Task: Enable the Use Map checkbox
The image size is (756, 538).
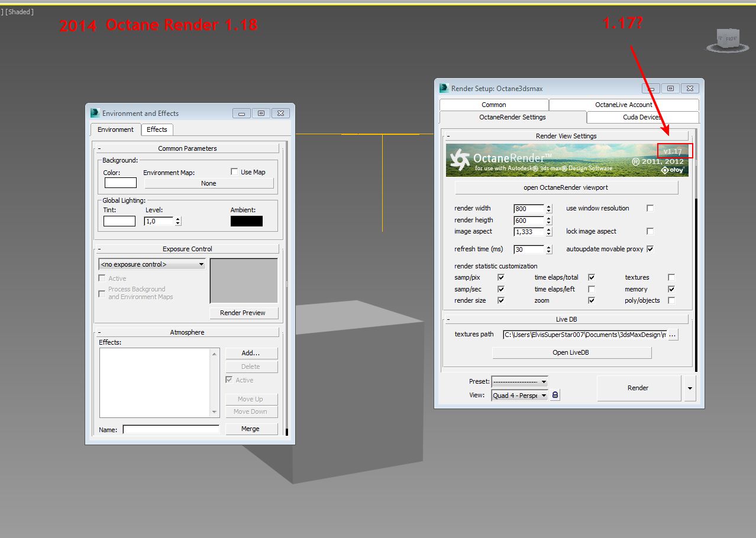Action: coord(234,172)
